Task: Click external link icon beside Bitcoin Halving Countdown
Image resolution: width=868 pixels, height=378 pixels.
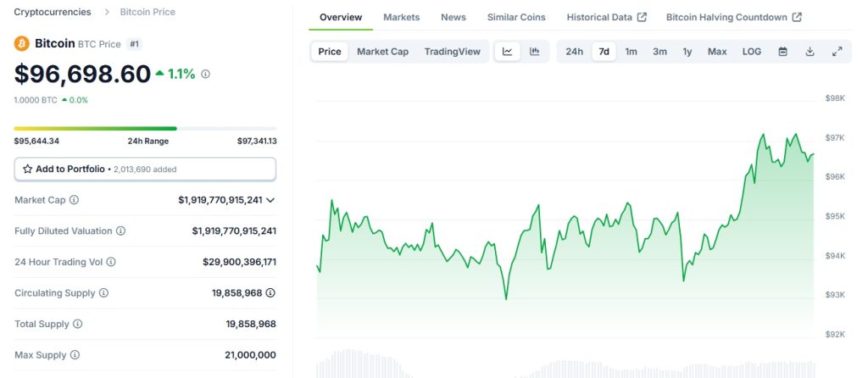Action: pos(797,17)
